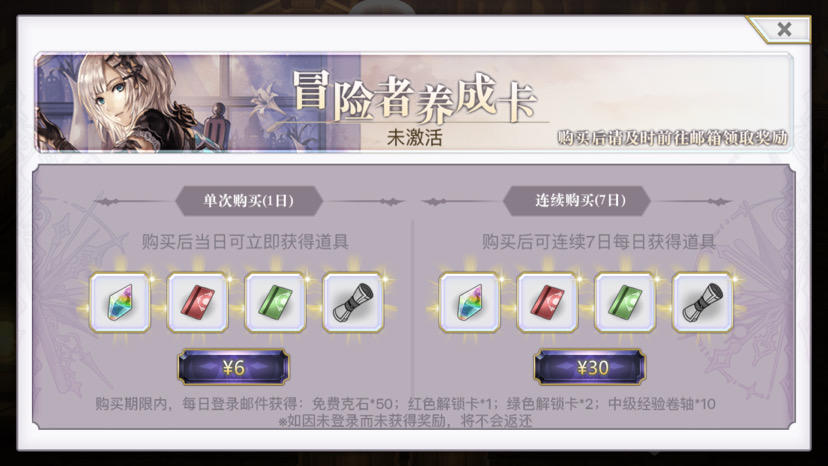Image resolution: width=828 pixels, height=466 pixels.
Task: Buy the single-day card for ¥6
Action: click(x=233, y=367)
